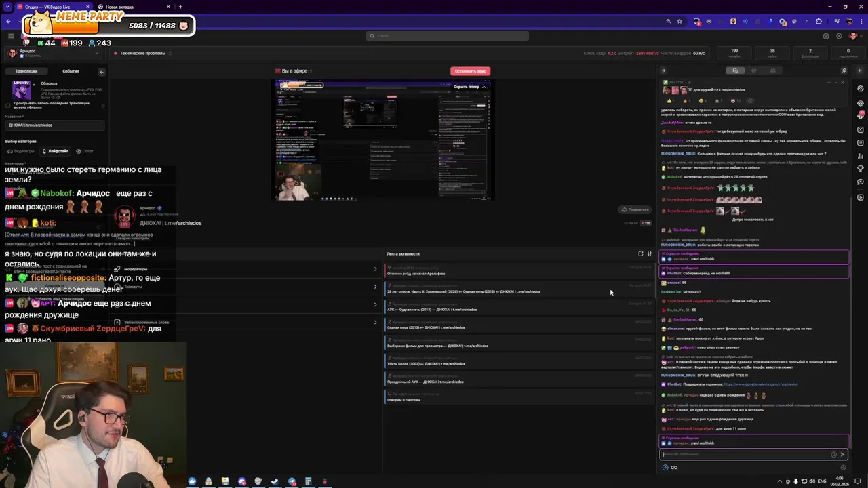The image size is (868, 488).
Task: Open the hamburger menu in VK Video header
Action: (x=10, y=36)
